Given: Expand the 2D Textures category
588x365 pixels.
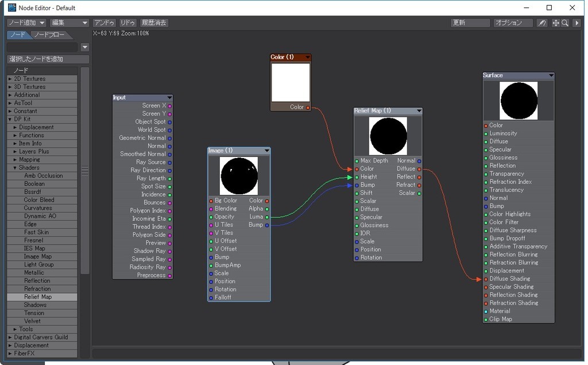Looking at the screenshot, I should (10, 79).
